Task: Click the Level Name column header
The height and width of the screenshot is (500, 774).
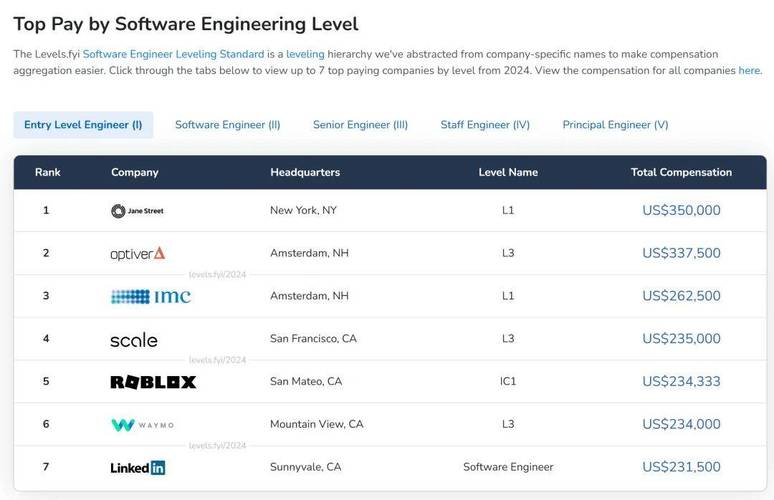Action: click(508, 172)
